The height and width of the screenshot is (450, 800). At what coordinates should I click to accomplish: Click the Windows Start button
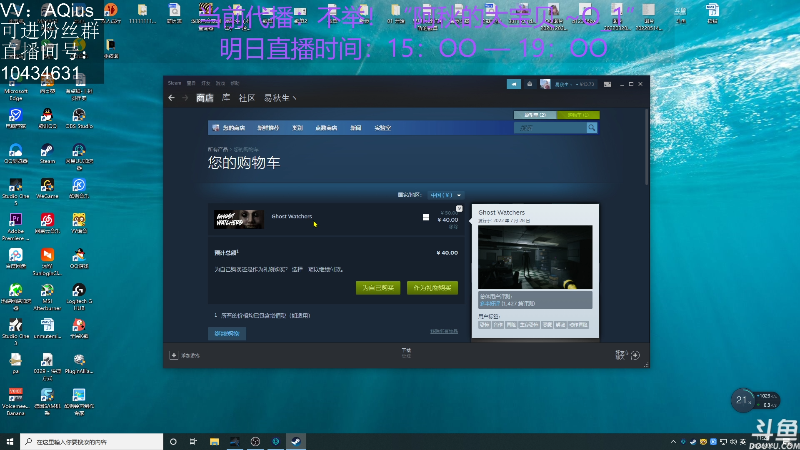10,441
